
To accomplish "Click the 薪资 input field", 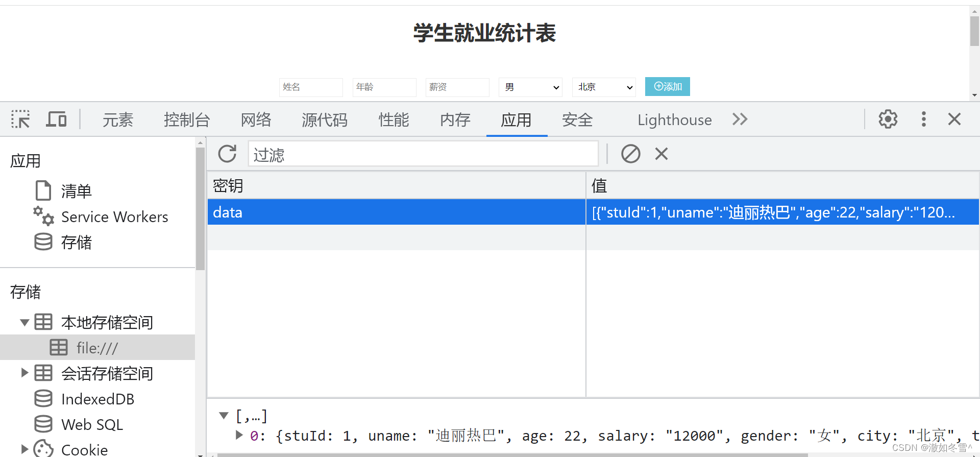I will point(457,87).
